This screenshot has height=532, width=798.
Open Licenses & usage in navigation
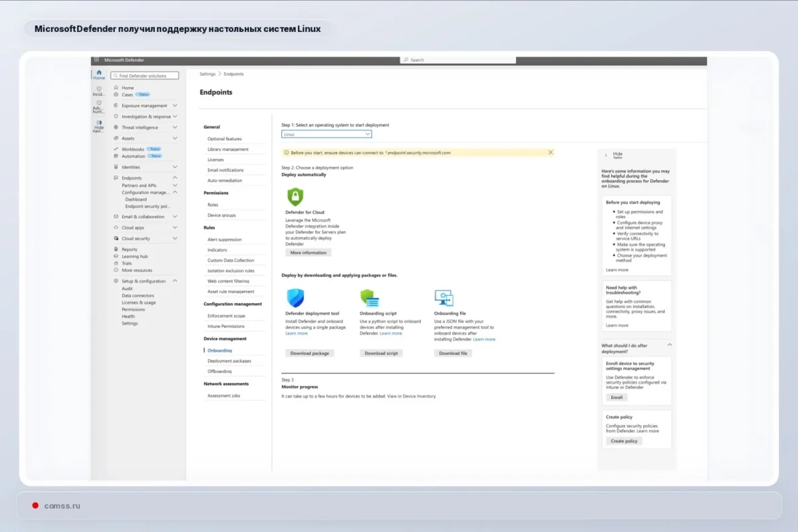click(x=139, y=303)
